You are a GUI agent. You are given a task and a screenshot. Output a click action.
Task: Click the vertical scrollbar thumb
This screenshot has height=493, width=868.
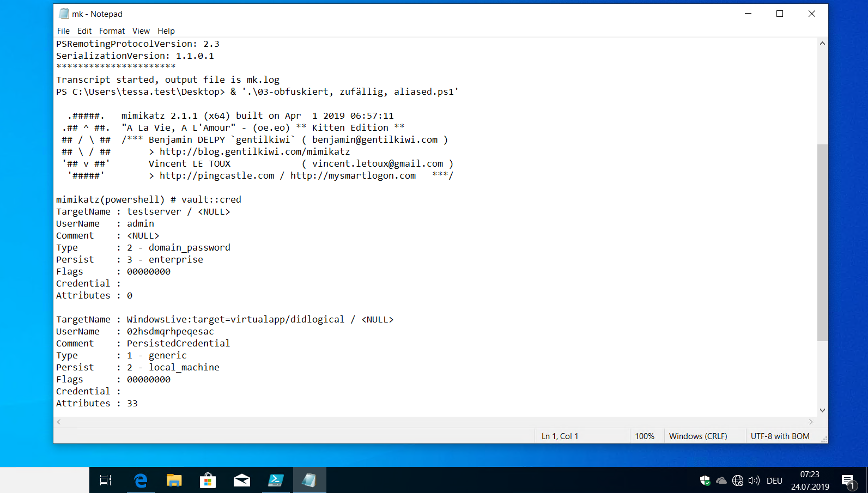tap(822, 242)
